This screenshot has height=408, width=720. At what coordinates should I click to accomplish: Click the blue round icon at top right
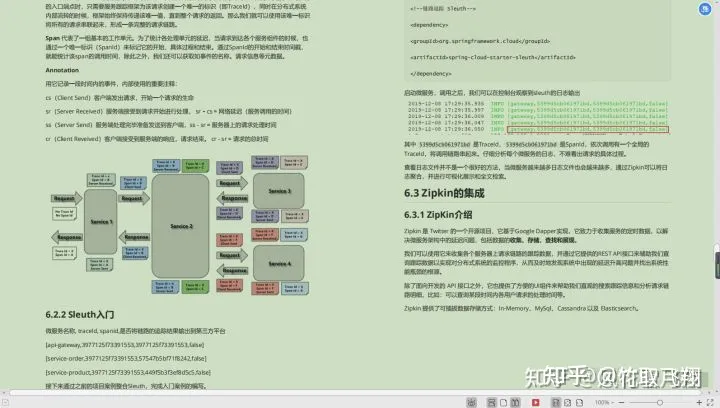point(705,9)
